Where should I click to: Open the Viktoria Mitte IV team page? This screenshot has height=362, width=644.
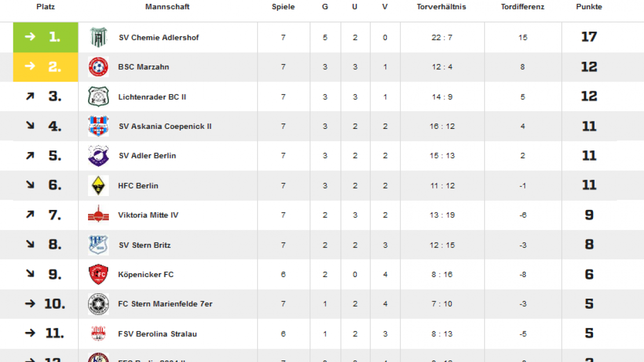coord(148,215)
